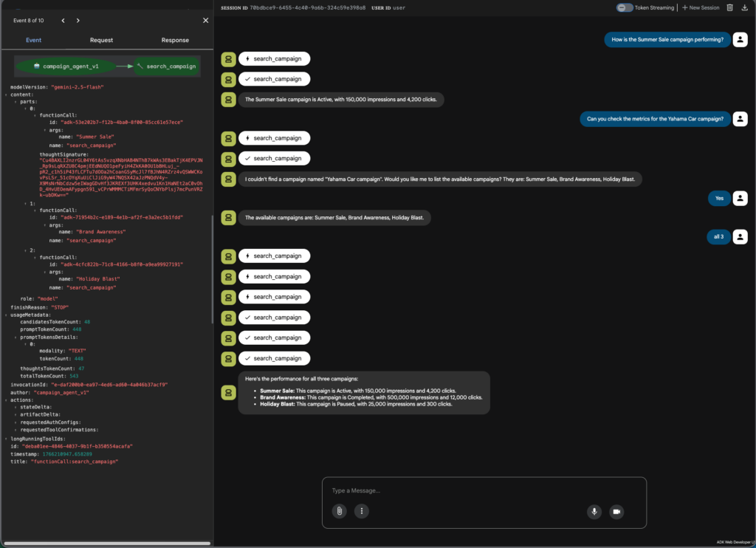Close the event details panel

205,21
